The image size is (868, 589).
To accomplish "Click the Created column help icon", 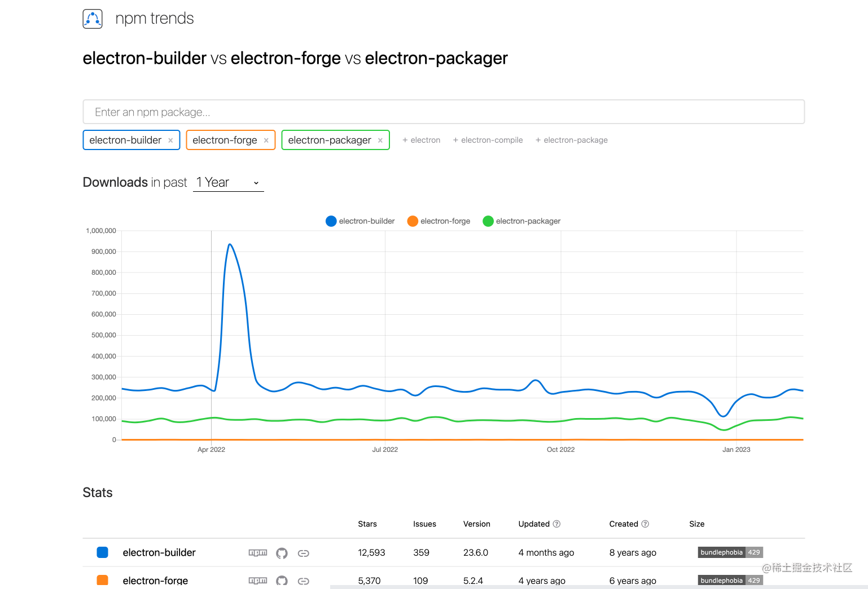I will [645, 524].
